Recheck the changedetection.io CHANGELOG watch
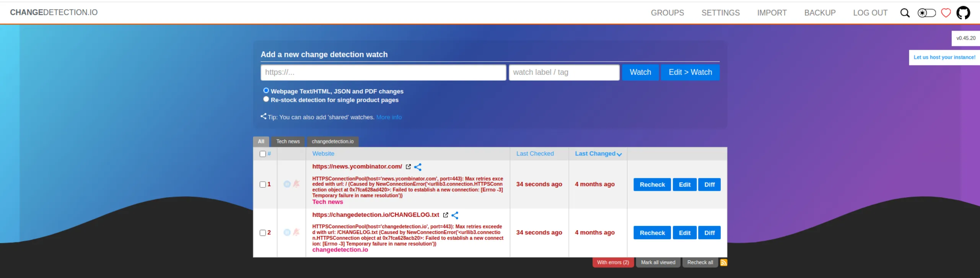The image size is (980, 278). pos(652,232)
